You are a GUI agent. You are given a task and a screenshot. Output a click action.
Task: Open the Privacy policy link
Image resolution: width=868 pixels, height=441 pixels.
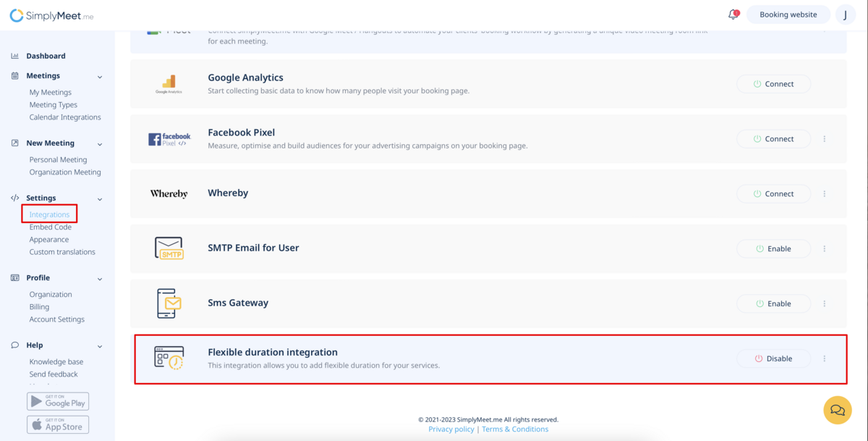[x=451, y=429]
